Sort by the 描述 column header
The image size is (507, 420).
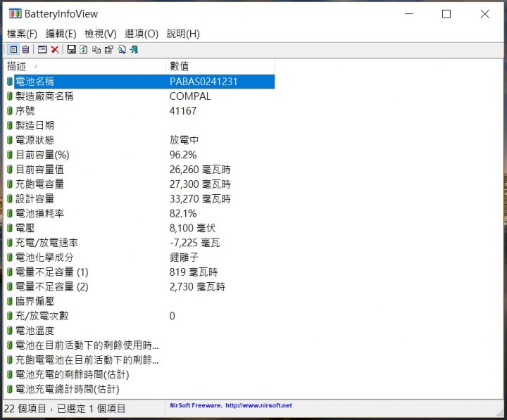coord(84,66)
